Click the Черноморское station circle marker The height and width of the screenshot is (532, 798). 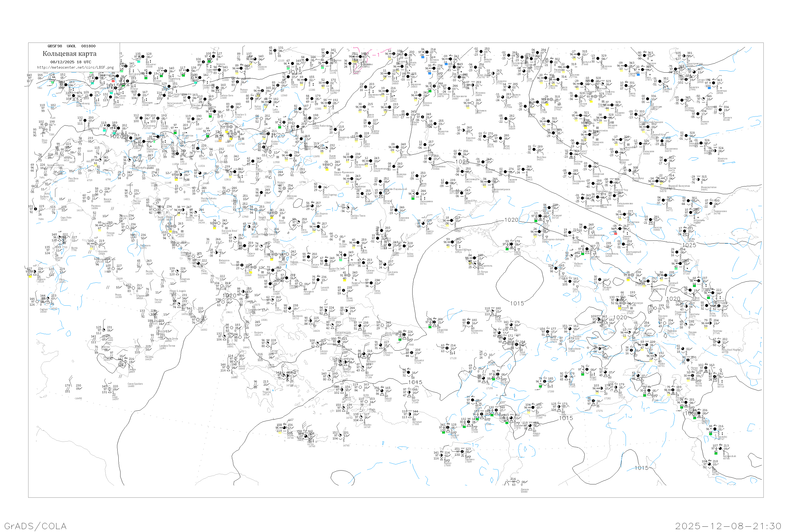pos(453,242)
